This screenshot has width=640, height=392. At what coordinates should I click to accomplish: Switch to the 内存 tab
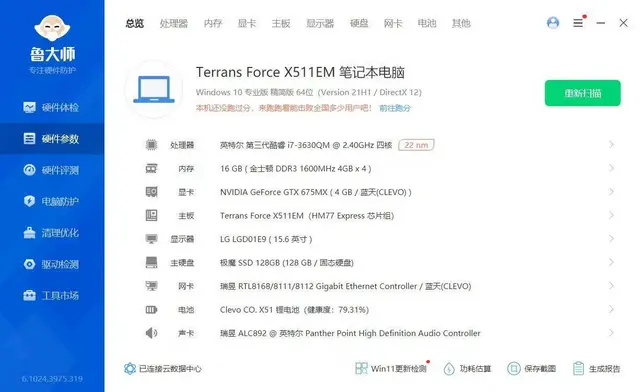click(x=213, y=23)
